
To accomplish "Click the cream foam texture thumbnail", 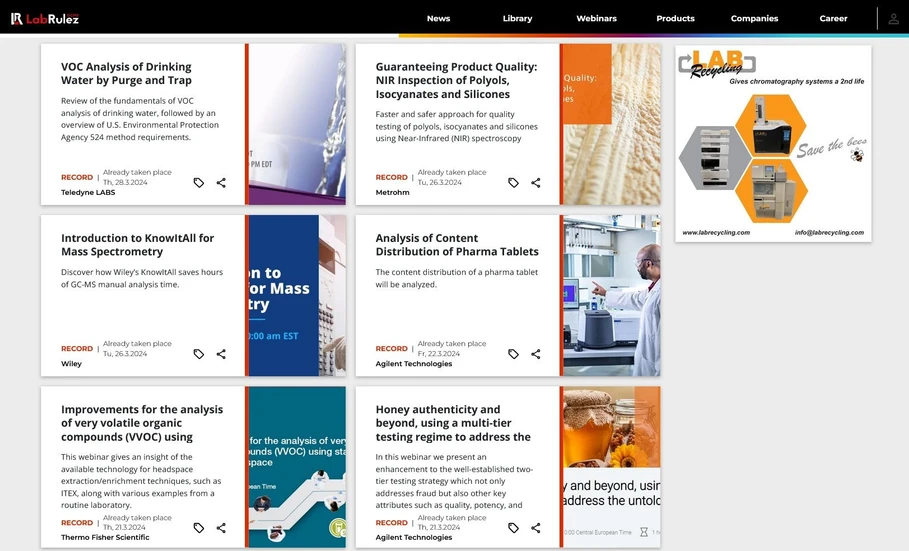I will [612, 124].
